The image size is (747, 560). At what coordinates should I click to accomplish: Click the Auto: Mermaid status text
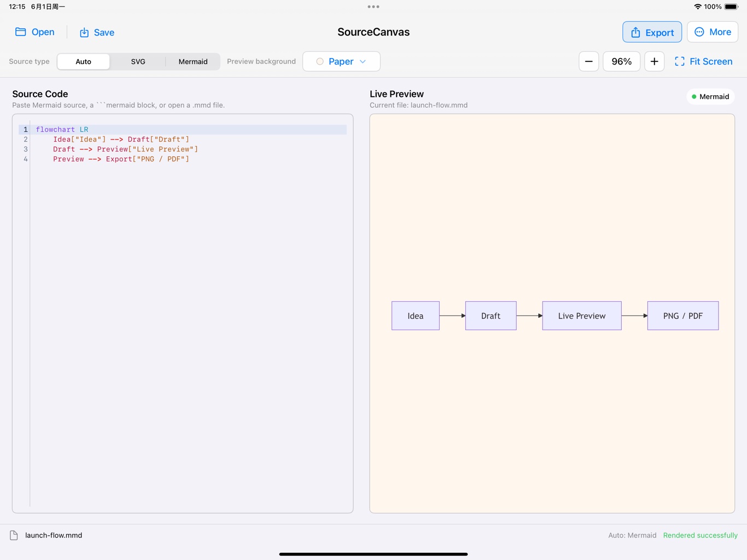point(632,535)
